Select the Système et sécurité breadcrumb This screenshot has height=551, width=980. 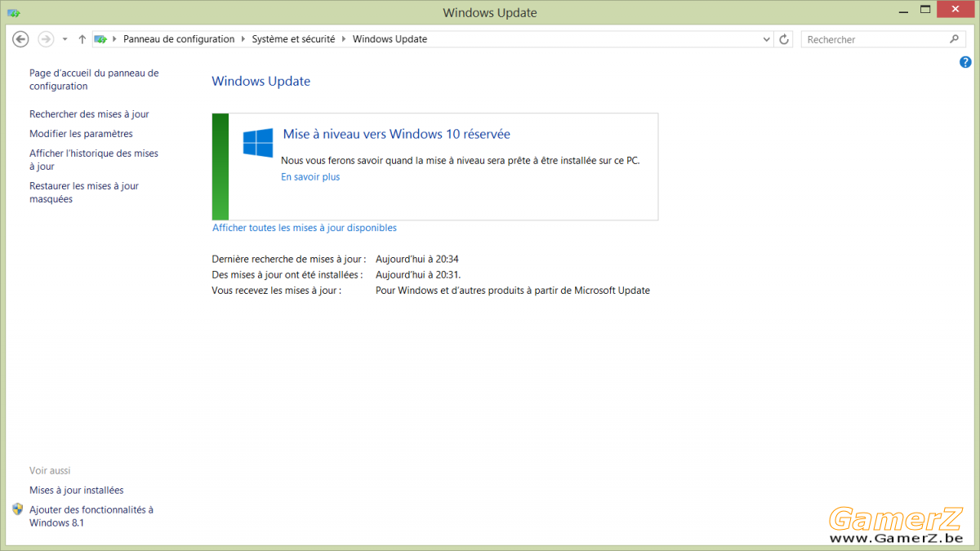294,39
